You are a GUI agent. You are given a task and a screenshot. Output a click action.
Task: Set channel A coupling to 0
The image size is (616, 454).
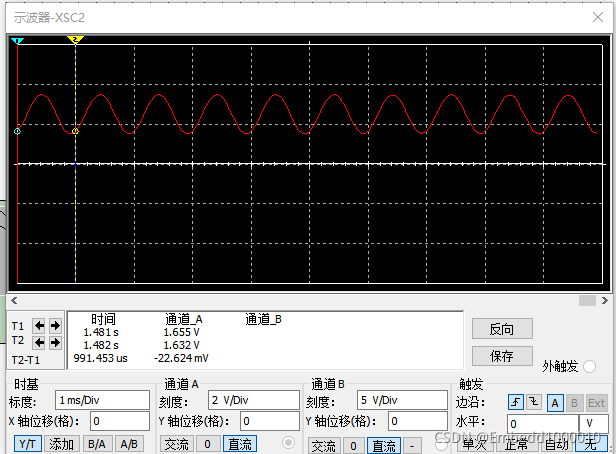pyautogui.click(x=207, y=444)
